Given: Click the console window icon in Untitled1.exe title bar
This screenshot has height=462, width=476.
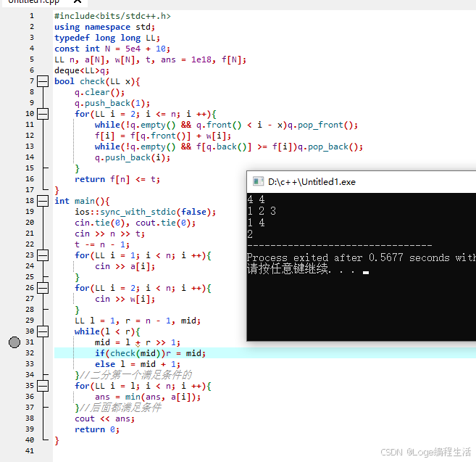Looking at the screenshot, I should [x=258, y=181].
